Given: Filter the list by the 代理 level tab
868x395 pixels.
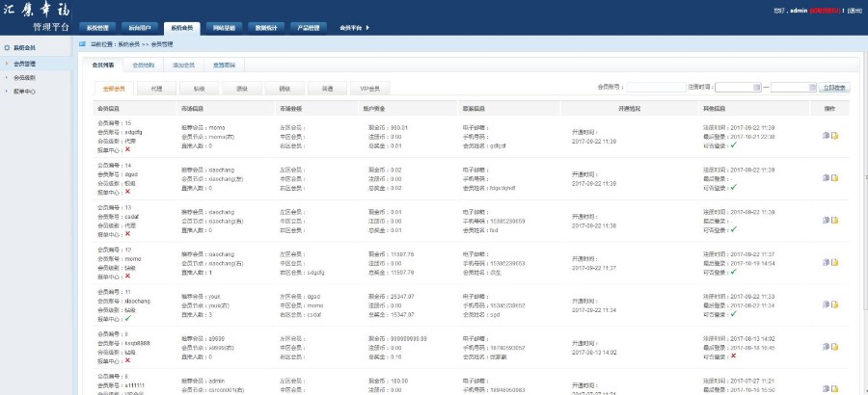Looking at the screenshot, I should (x=156, y=89).
